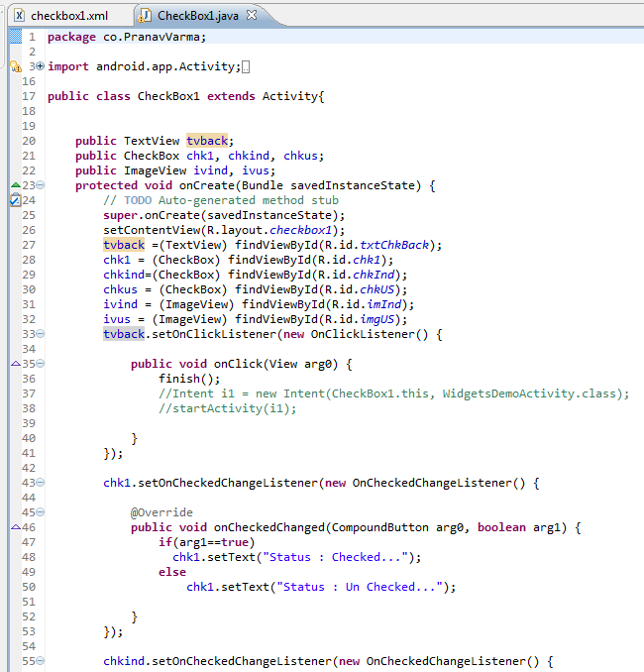
Task: Click the collapsed imports placeholder box after Activity;
Action: (x=246, y=67)
